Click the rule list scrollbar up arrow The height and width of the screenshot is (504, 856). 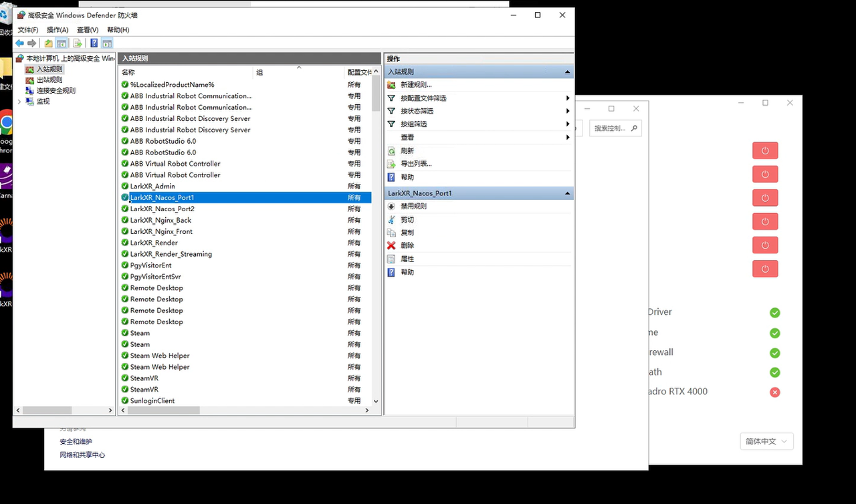(376, 71)
